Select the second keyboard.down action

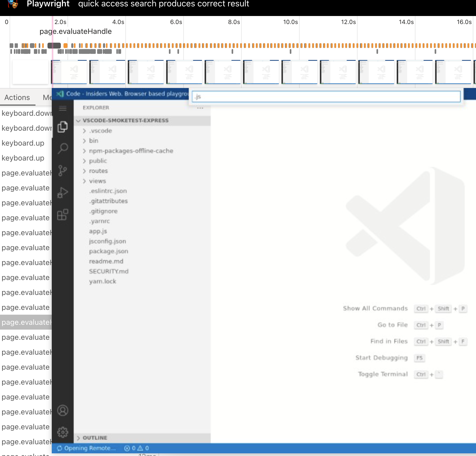26,128
